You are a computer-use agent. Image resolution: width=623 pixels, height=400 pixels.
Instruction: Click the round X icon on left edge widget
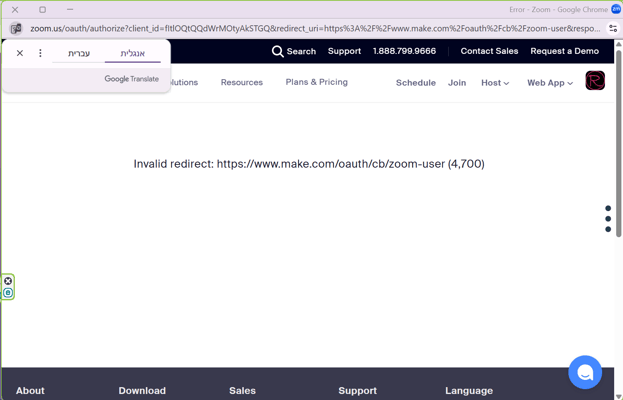[x=8, y=281]
